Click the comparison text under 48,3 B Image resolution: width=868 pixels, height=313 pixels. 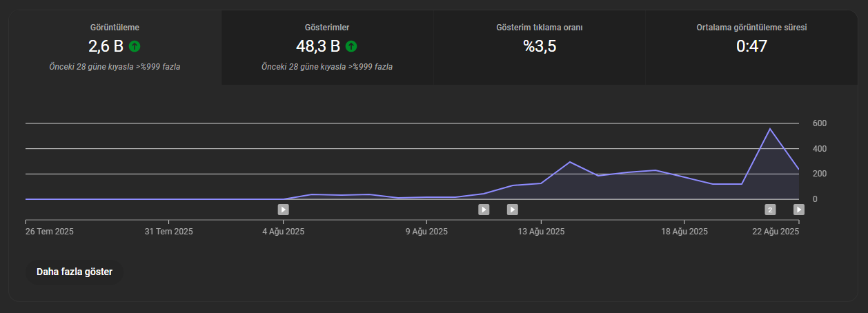(327, 67)
